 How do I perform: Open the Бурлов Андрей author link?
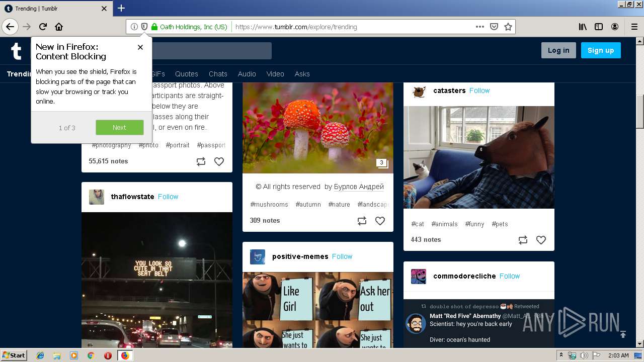[x=359, y=187]
